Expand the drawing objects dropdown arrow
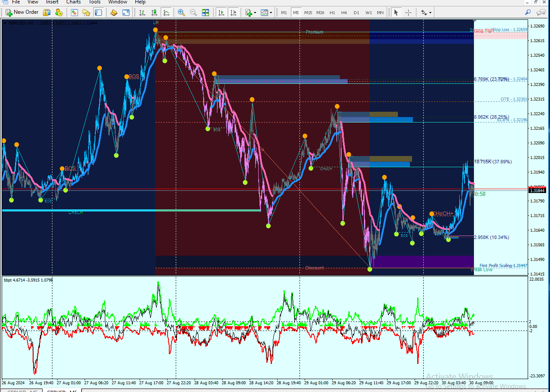The height and width of the screenshot is (392, 550). click(430, 12)
